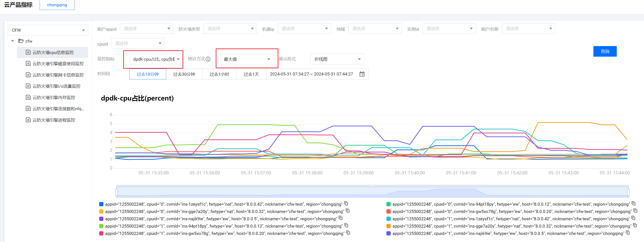Select 过去1小时 time range
The width and height of the screenshot is (644, 242).
[x=219, y=74]
